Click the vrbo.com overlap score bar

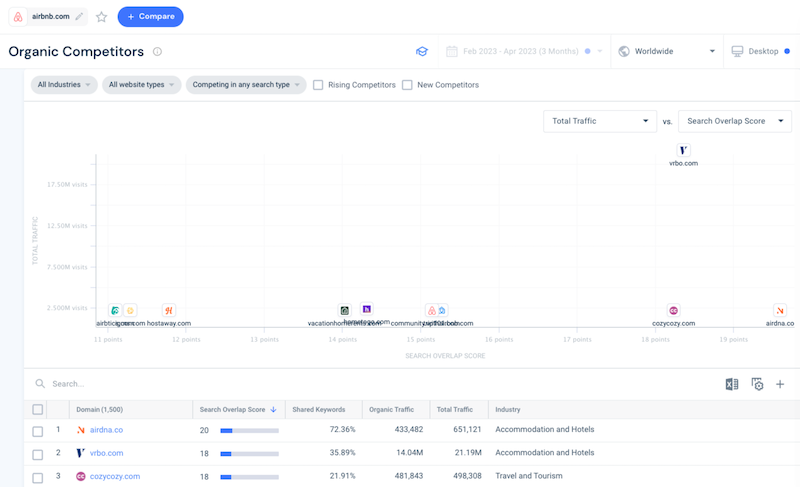pyautogui.click(x=249, y=454)
